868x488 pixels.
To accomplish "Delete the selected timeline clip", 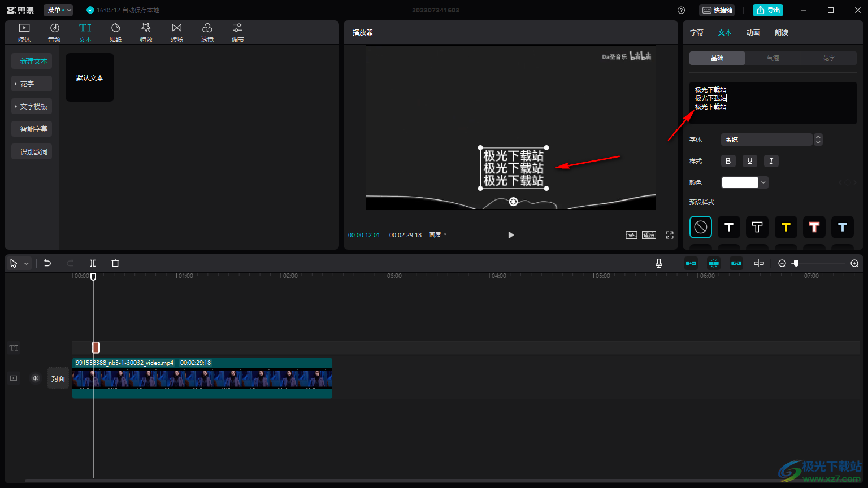I will [x=115, y=263].
